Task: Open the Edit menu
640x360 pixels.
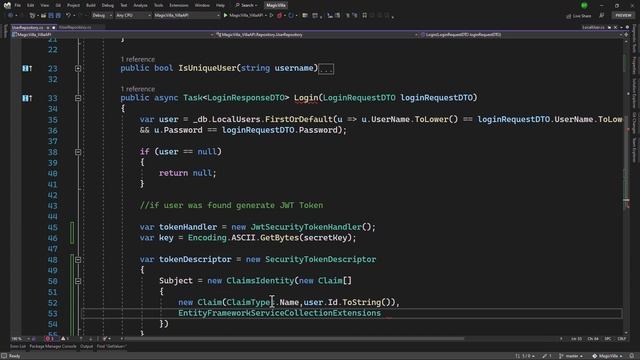Action: pos(31,5)
